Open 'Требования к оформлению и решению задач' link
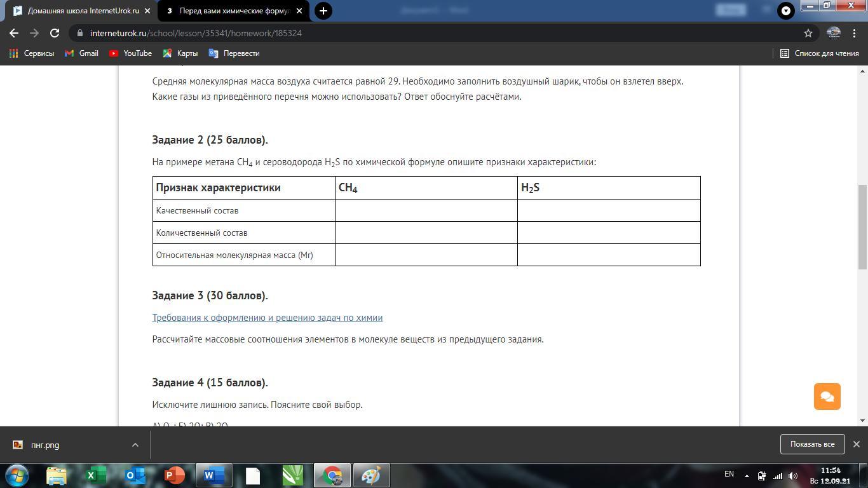This screenshot has height=488, width=868. (x=268, y=318)
